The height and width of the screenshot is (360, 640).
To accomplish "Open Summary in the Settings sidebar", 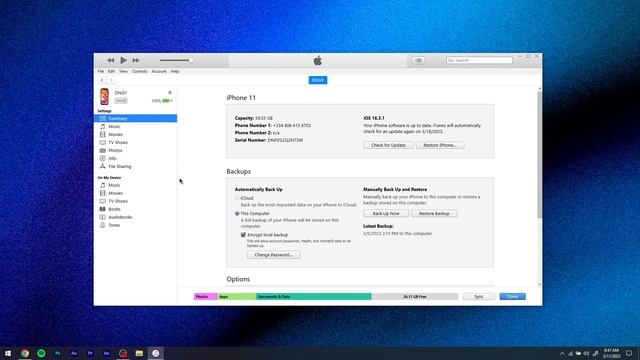I will [x=135, y=118].
